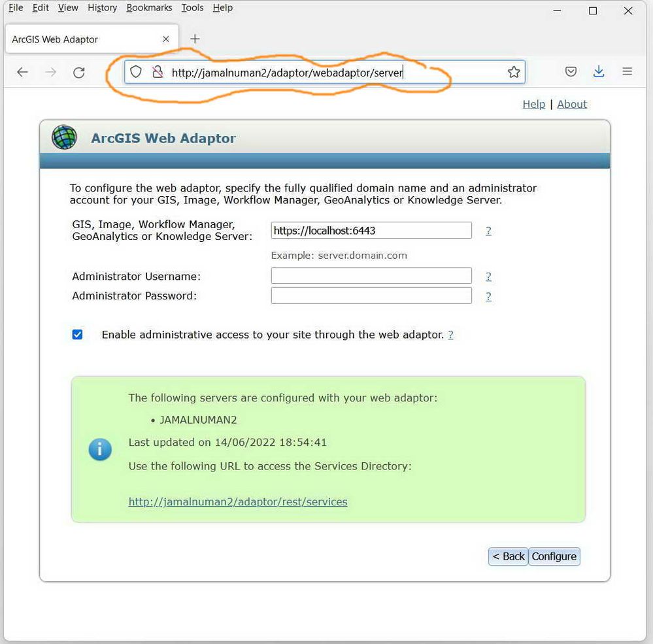The height and width of the screenshot is (644, 653).
Task: Open a new tab with the plus icon
Action: coord(195,39)
